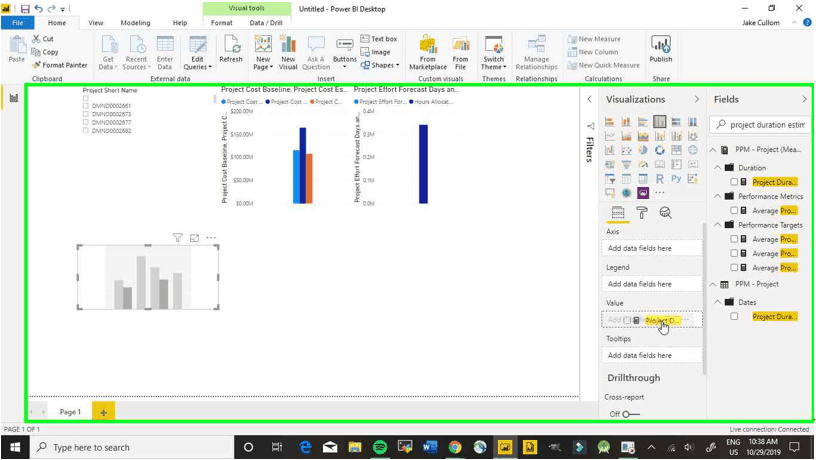The height and width of the screenshot is (460, 816).
Task: Open Report view from left sidebar
Action: click(14, 98)
